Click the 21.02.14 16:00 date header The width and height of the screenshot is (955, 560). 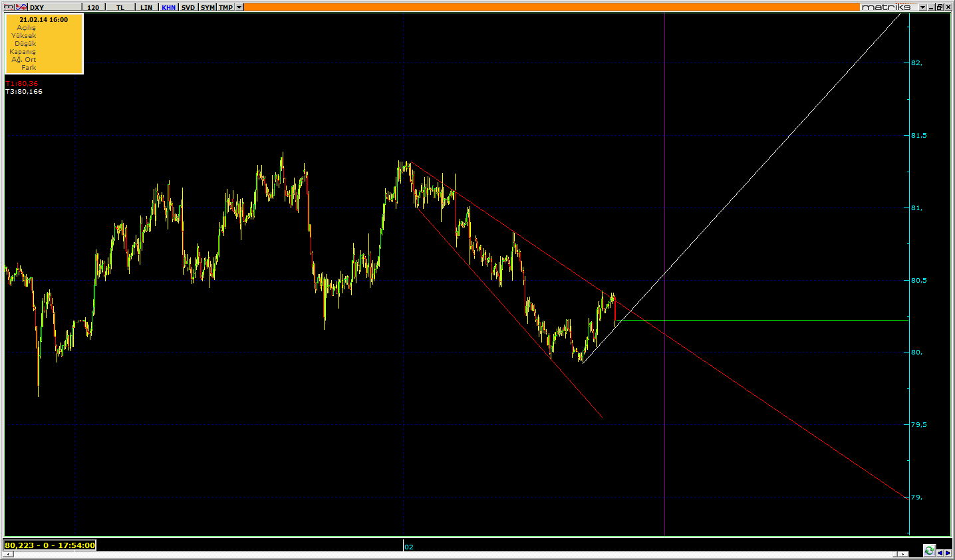pyautogui.click(x=43, y=20)
